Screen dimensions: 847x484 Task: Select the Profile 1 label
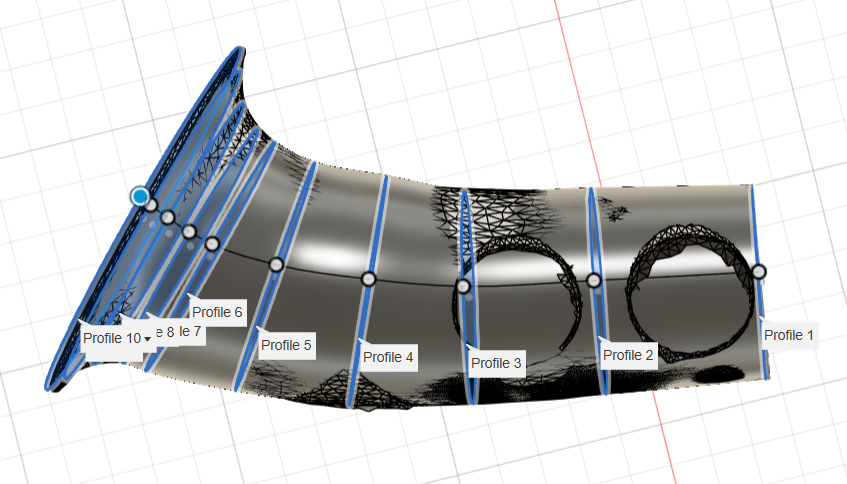pyautogui.click(x=788, y=335)
